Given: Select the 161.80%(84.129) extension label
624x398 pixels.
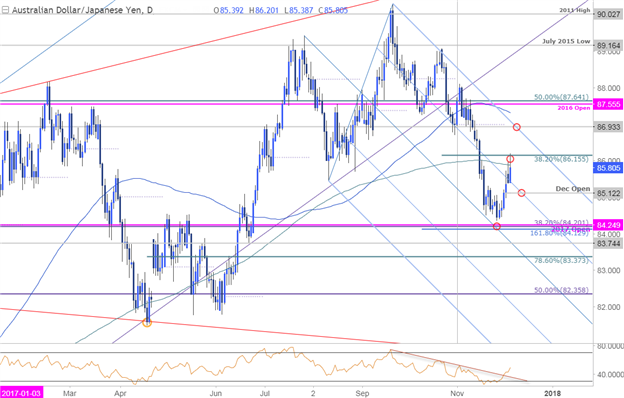Looking at the screenshot, I should 560,233.
